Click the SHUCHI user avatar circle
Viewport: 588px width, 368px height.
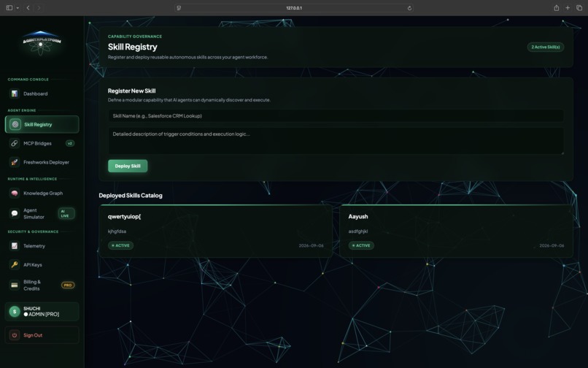(x=15, y=311)
